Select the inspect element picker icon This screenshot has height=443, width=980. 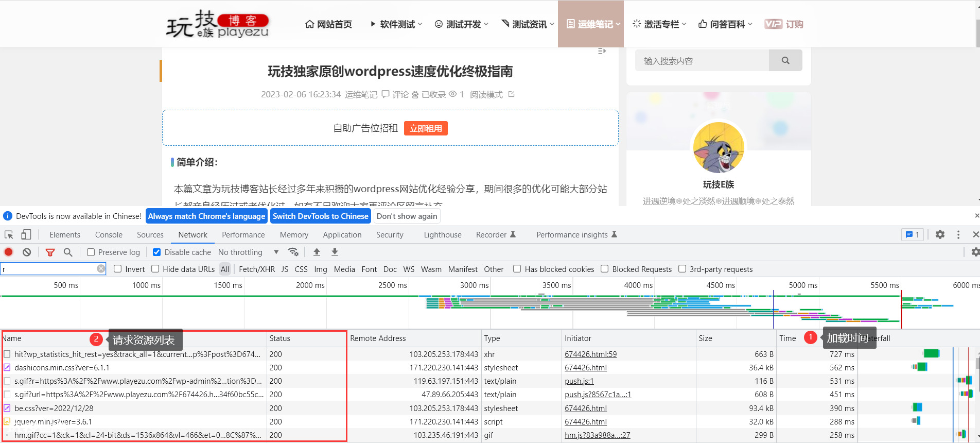[9, 235]
